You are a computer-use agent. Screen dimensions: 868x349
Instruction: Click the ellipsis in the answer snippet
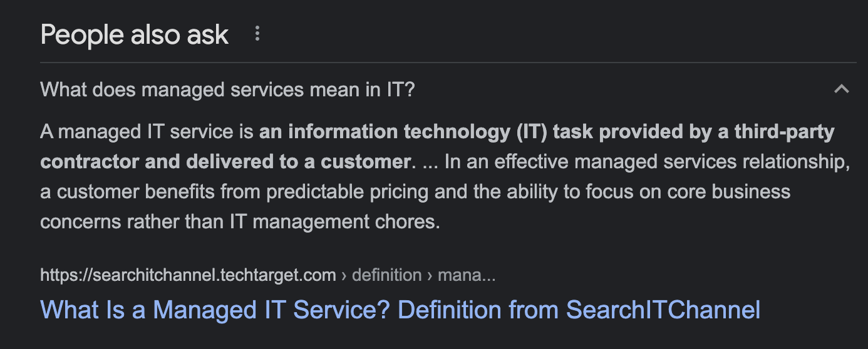pyautogui.click(x=430, y=161)
